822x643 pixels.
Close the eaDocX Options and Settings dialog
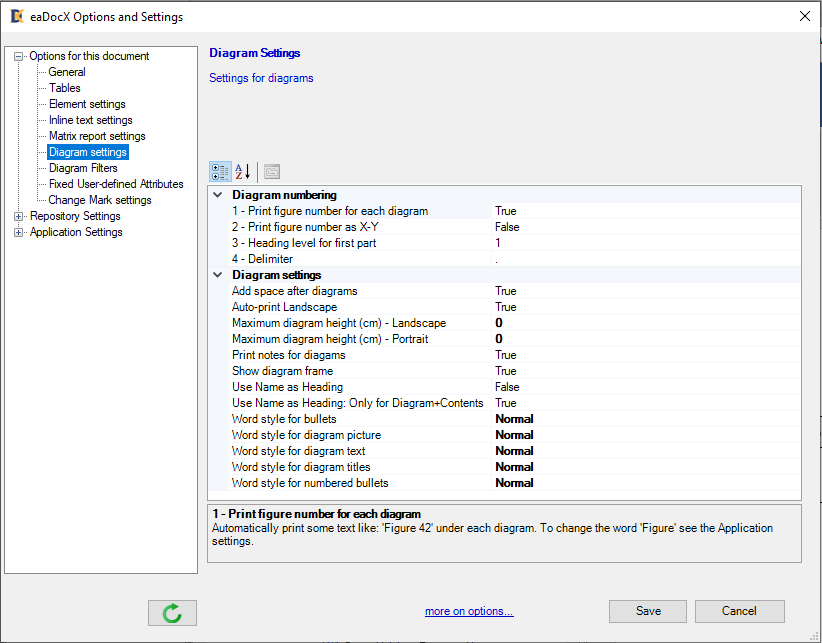tap(805, 16)
